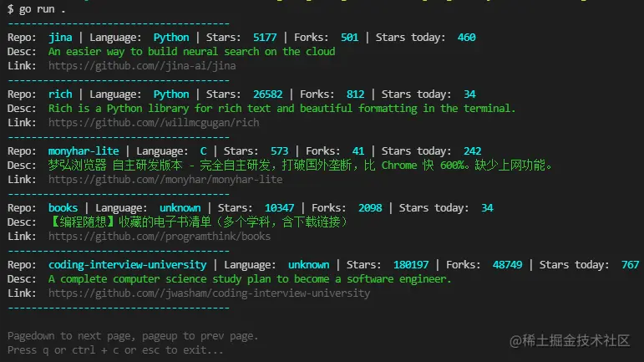Viewport: 644px width, 362px height.
Task: Open link github.com//willmcgugan/rich
Action: coord(154,122)
